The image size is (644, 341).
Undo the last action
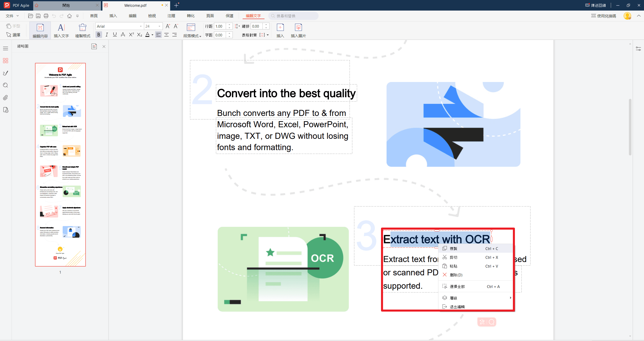click(54, 16)
